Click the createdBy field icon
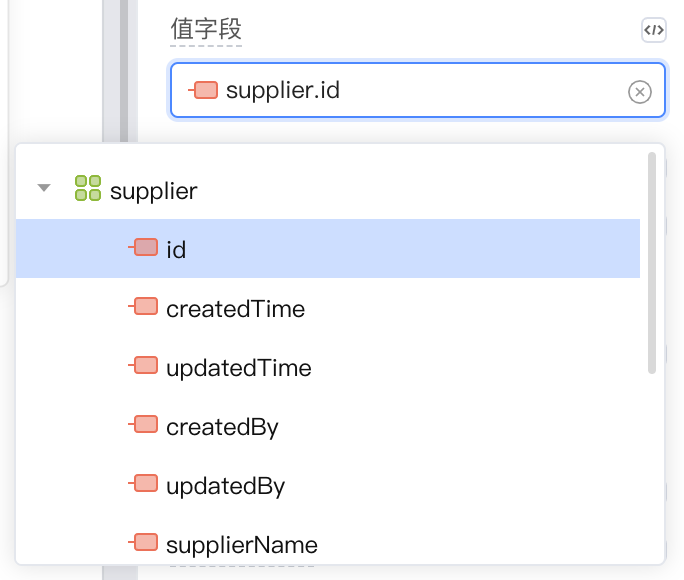684x580 pixels. 143,424
